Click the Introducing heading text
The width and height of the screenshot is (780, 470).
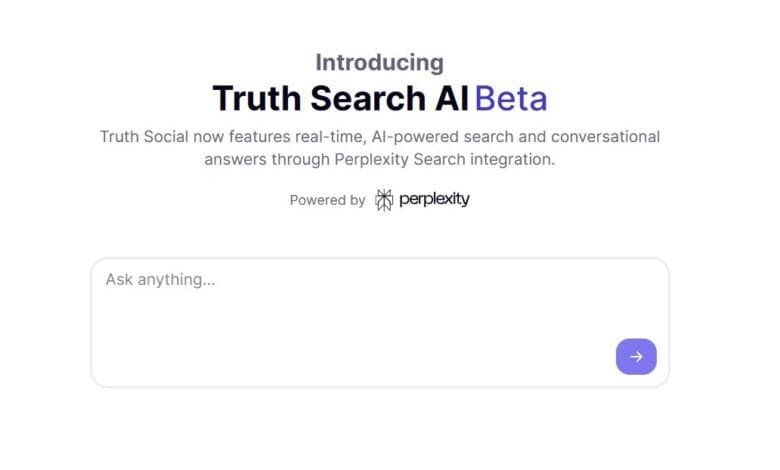[379, 62]
